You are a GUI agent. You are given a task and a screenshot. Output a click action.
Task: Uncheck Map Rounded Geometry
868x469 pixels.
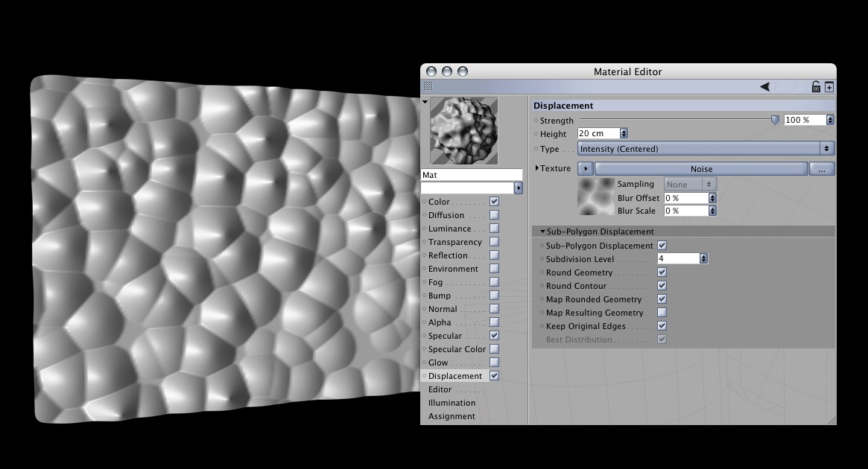[662, 299]
